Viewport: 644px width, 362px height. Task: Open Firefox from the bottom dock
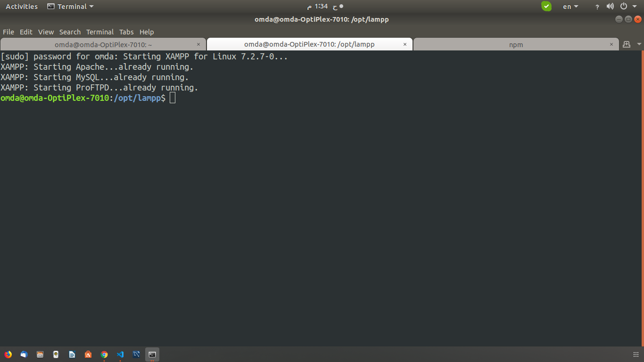pyautogui.click(x=8, y=354)
